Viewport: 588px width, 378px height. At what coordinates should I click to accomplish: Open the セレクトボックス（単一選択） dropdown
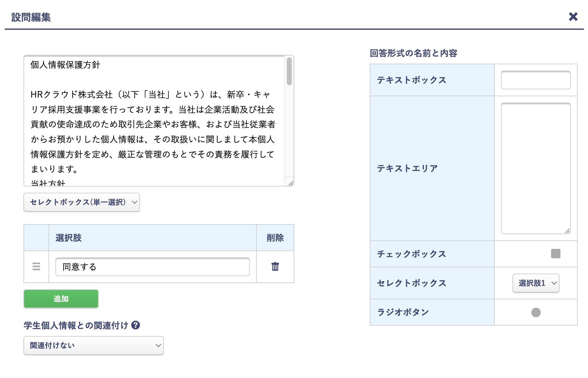coord(81,202)
